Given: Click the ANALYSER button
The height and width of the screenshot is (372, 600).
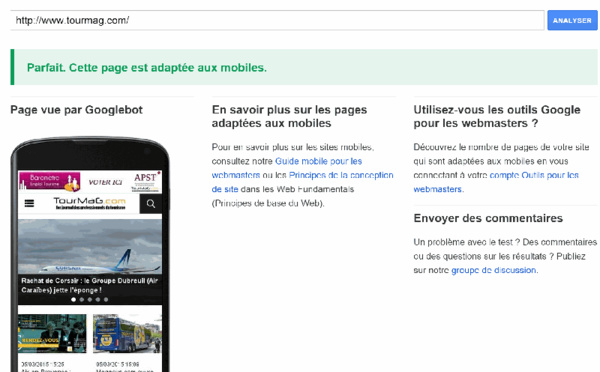Looking at the screenshot, I should (x=572, y=20).
